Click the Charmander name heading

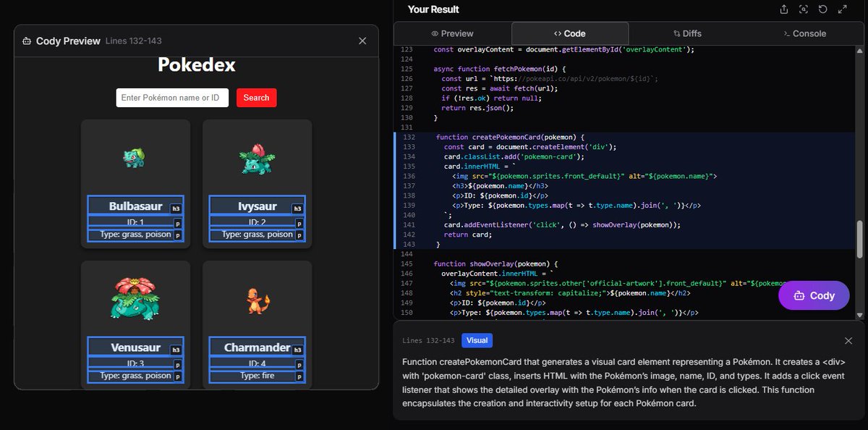coord(257,347)
